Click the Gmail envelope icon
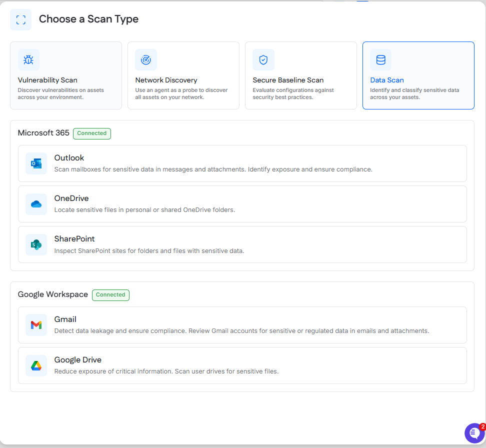The height and width of the screenshot is (448, 486). [x=36, y=325]
